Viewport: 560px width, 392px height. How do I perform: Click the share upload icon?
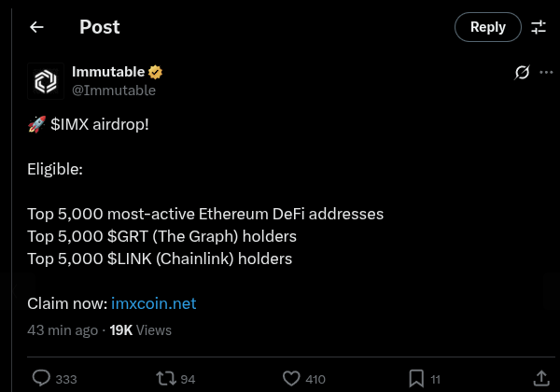coord(540,378)
